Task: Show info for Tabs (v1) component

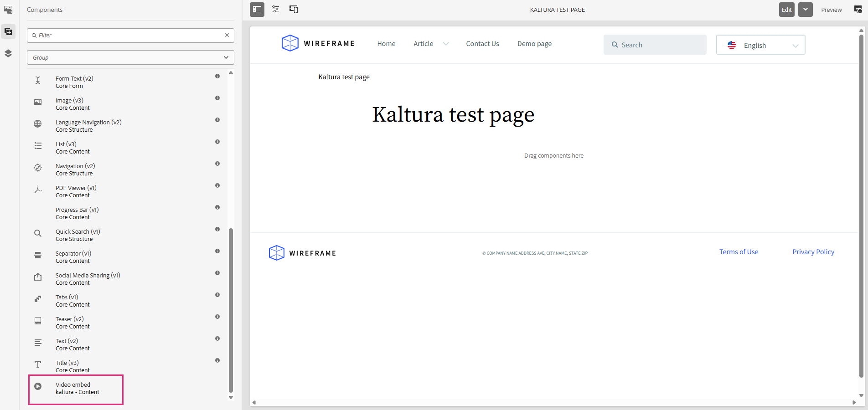Action: click(x=217, y=295)
